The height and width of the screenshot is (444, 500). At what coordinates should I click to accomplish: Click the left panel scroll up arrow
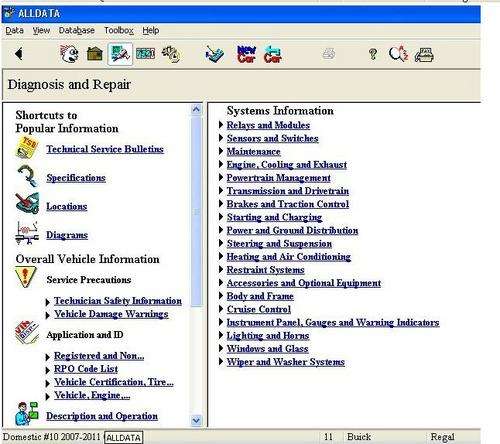[x=196, y=109]
